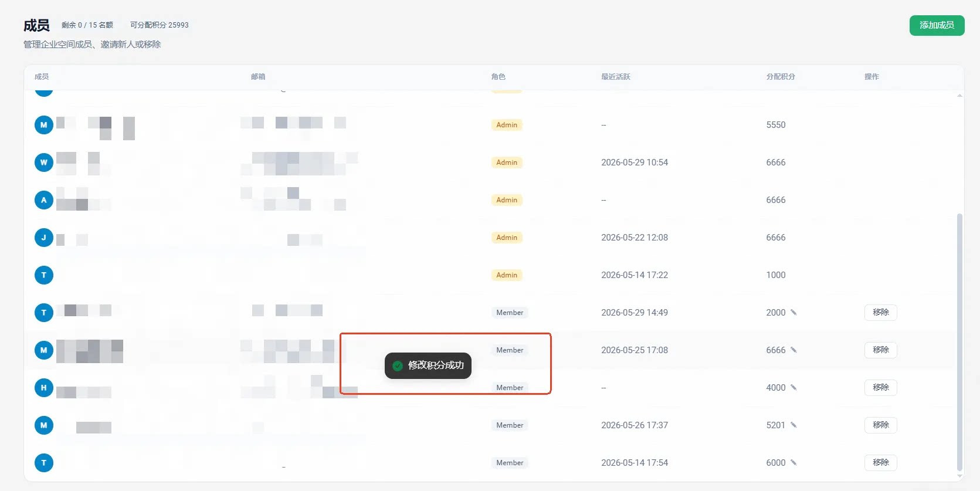Click the 2026-05-26 17:37 activity date
The image size is (980, 491).
point(635,425)
